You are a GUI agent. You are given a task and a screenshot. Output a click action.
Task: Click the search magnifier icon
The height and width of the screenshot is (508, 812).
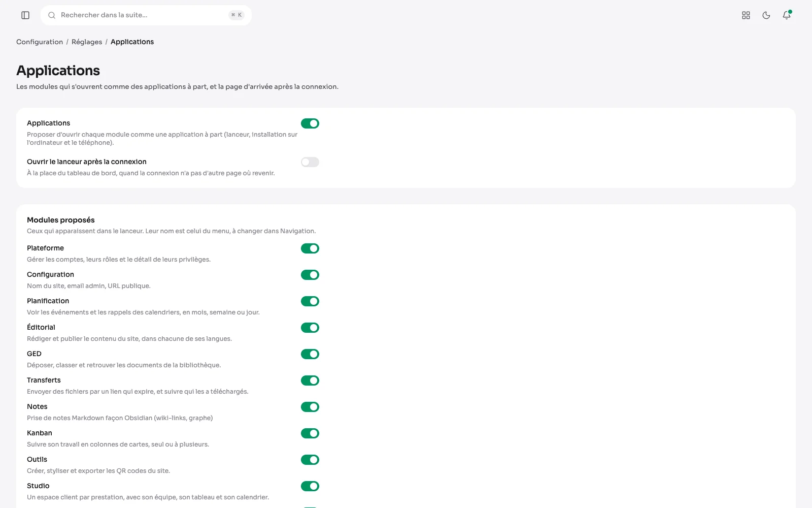52,15
